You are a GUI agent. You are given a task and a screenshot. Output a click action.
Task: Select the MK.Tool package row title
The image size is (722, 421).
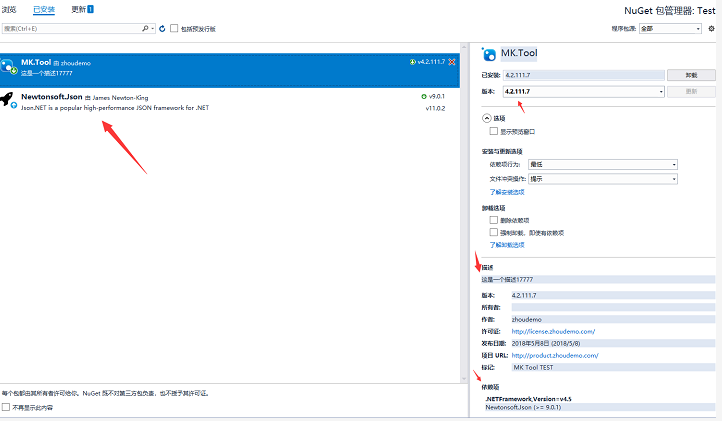tap(36, 62)
